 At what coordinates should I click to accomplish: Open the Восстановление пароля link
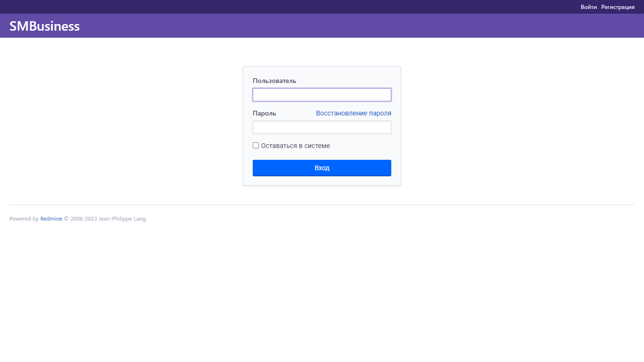pos(354,113)
